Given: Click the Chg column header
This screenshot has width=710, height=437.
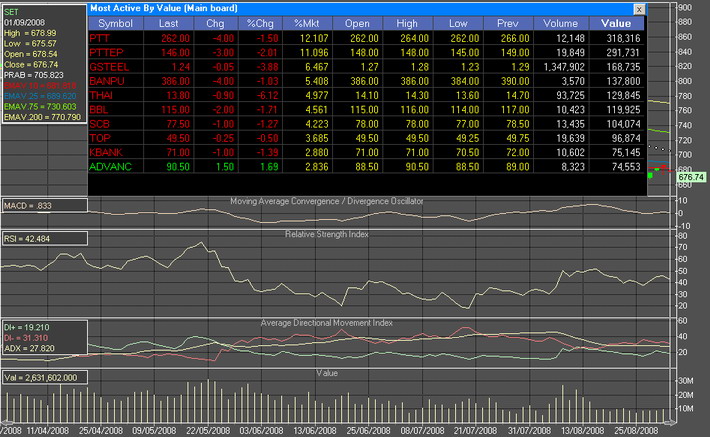Looking at the screenshot, I should 216,24.
